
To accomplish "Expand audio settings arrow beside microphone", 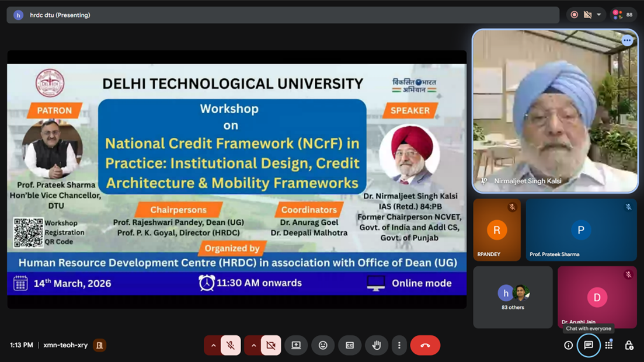I will 213,345.
